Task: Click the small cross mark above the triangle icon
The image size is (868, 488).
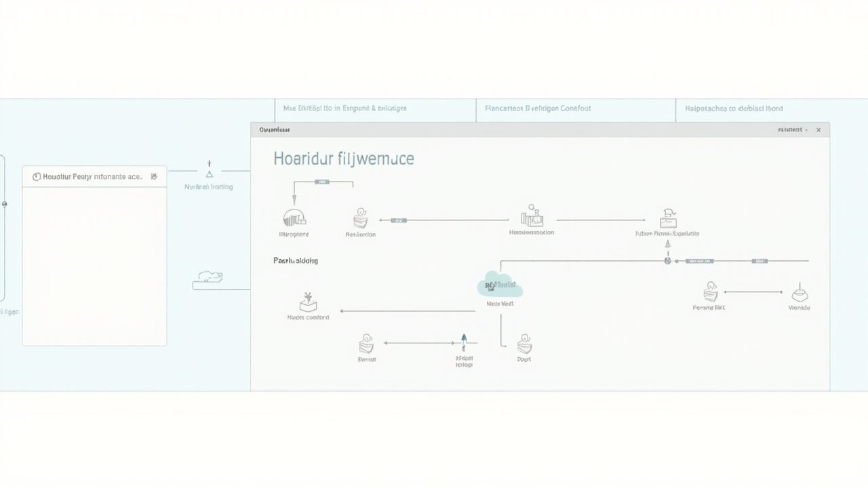Action: coord(209,163)
